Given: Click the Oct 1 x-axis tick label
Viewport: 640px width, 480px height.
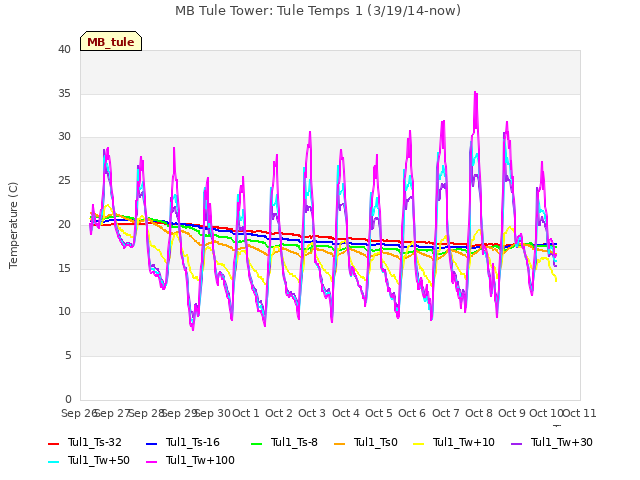Looking at the screenshot, I should coord(246,413).
